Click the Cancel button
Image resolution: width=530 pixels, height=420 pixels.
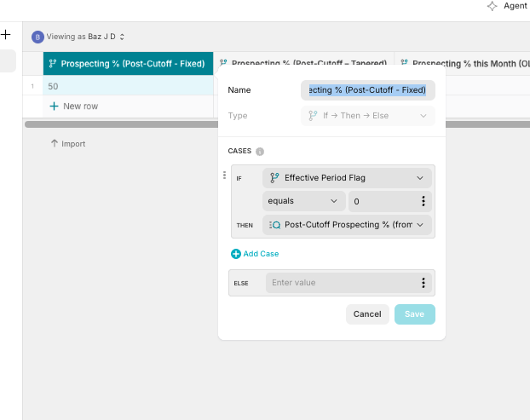tap(367, 314)
